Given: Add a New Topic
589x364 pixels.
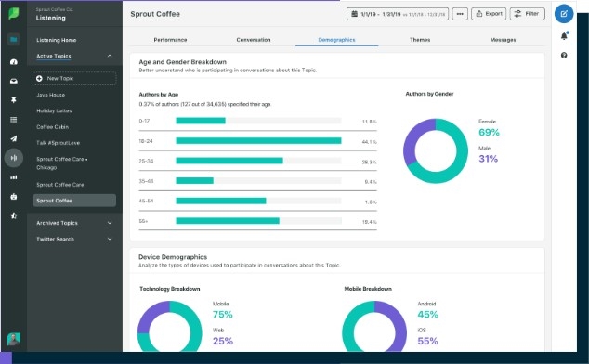Looking at the screenshot, I should pyautogui.click(x=74, y=79).
